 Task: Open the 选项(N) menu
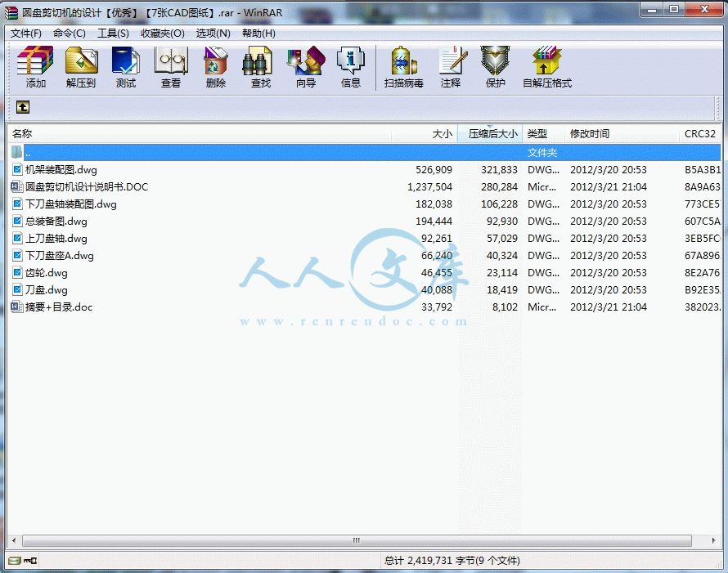click(x=213, y=34)
